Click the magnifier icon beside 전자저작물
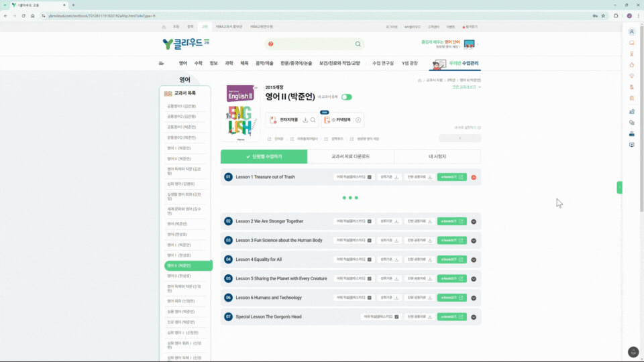644x362 pixels. tap(313, 120)
